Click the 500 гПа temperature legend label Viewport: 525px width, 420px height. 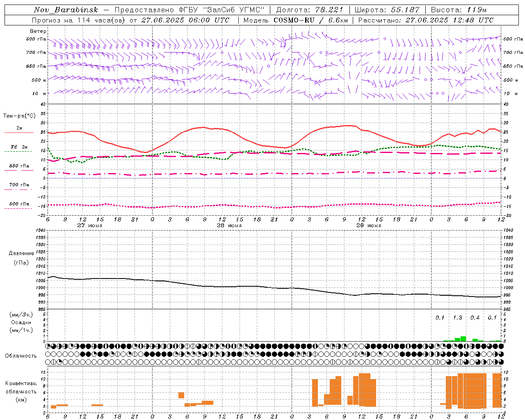pos(19,204)
